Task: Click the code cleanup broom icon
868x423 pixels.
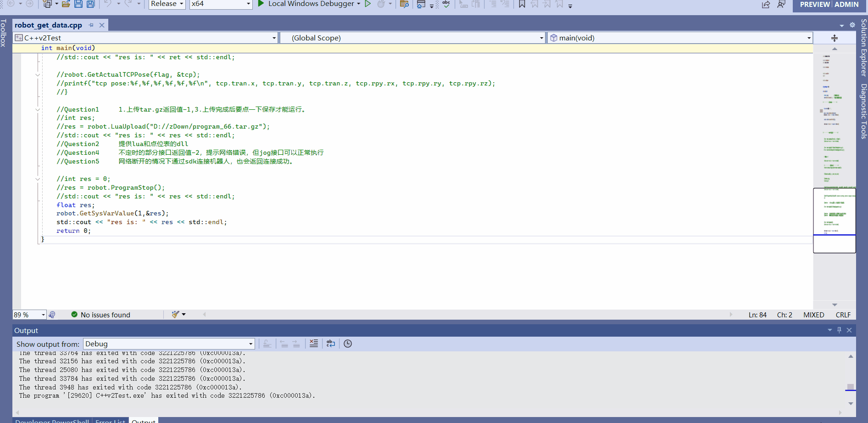Action: click(x=175, y=315)
